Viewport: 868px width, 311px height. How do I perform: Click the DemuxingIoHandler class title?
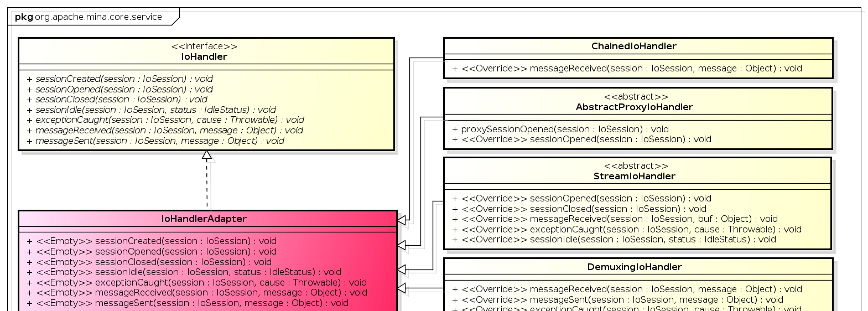(x=635, y=267)
